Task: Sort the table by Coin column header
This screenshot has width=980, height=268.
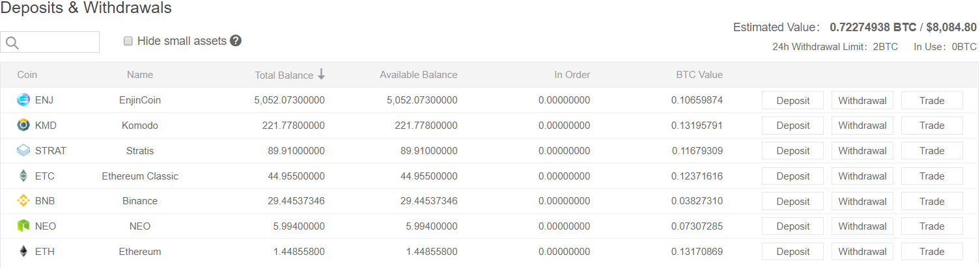Action: click(x=27, y=75)
